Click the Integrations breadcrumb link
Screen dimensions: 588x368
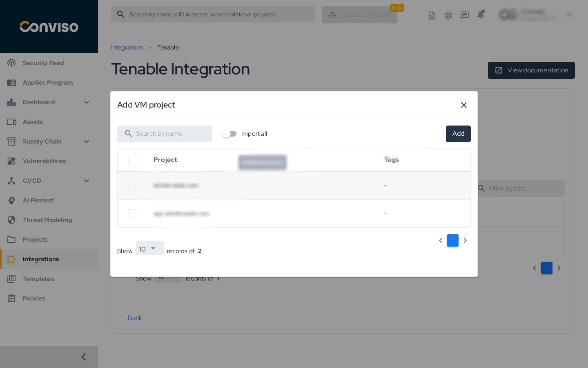click(127, 47)
